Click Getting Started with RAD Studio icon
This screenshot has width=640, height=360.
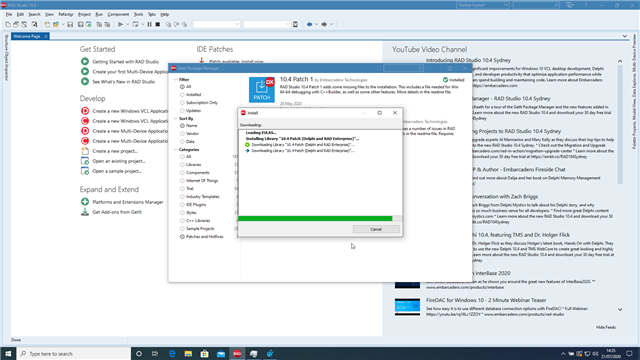pyautogui.click(x=85, y=62)
